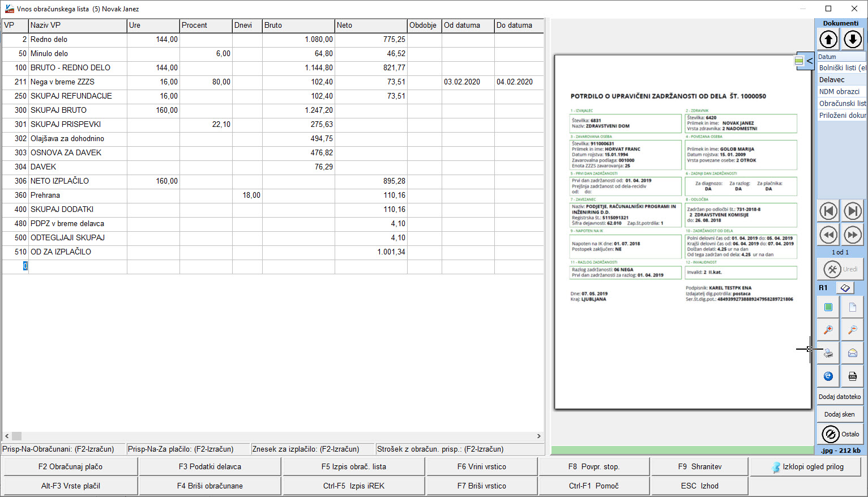Click F2 Obračunaj plačo button
Viewport: 868px width, 497px height.
[71, 466]
